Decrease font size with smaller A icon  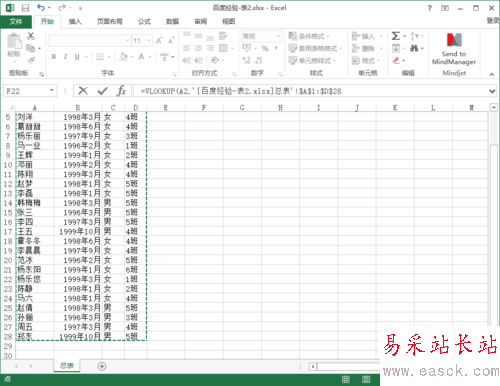point(171,41)
